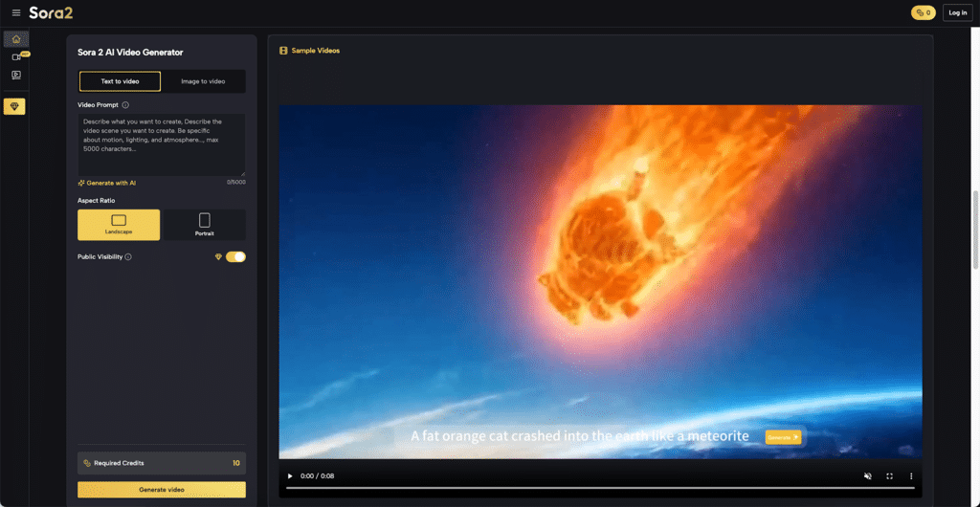Click the Video Prompt info icon

(125, 105)
